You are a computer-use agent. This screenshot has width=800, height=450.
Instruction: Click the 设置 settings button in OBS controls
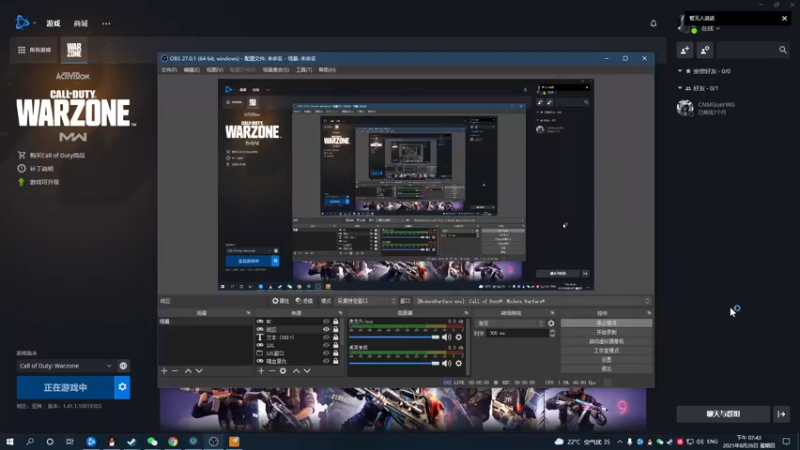[606, 360]
